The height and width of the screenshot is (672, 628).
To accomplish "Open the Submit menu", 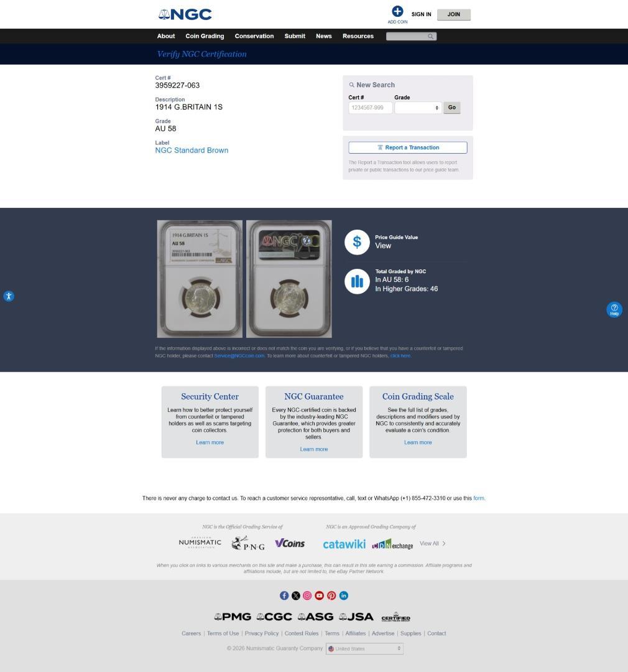I will (x=295, y=36).
